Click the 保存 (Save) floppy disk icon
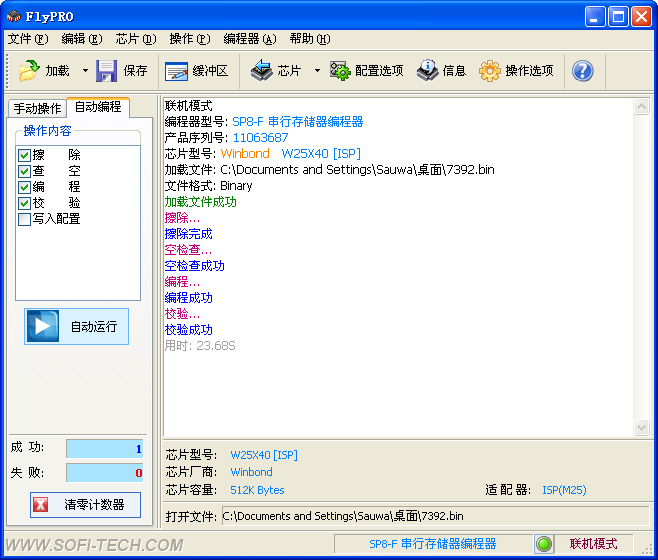 coord(107,71)
